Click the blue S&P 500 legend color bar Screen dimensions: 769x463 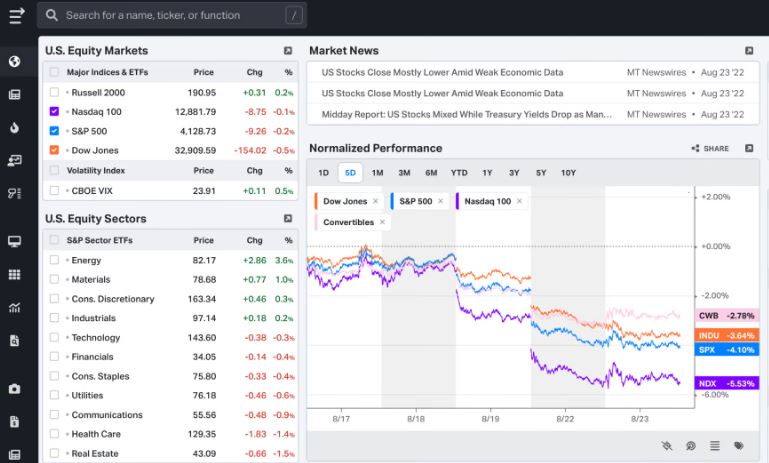point(392,201)
